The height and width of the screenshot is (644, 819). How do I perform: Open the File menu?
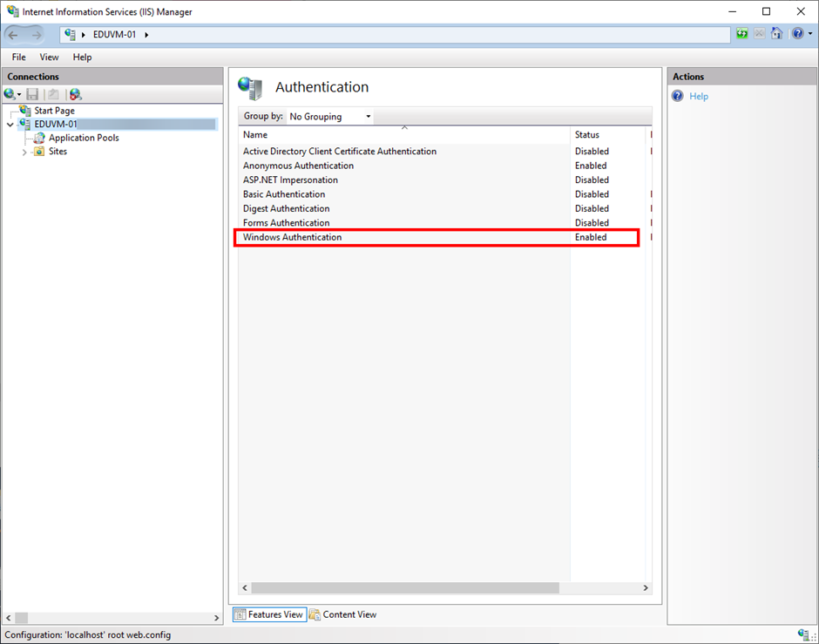19,57
